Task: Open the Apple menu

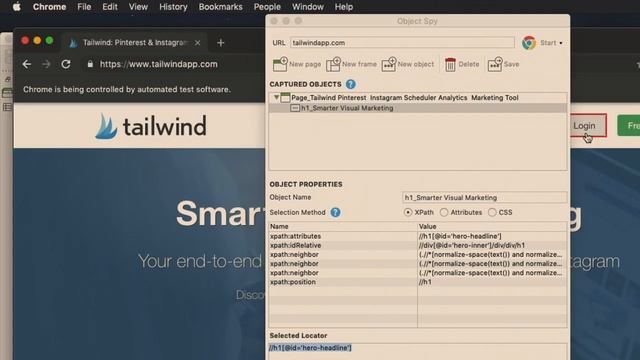Action: point(17,7)
